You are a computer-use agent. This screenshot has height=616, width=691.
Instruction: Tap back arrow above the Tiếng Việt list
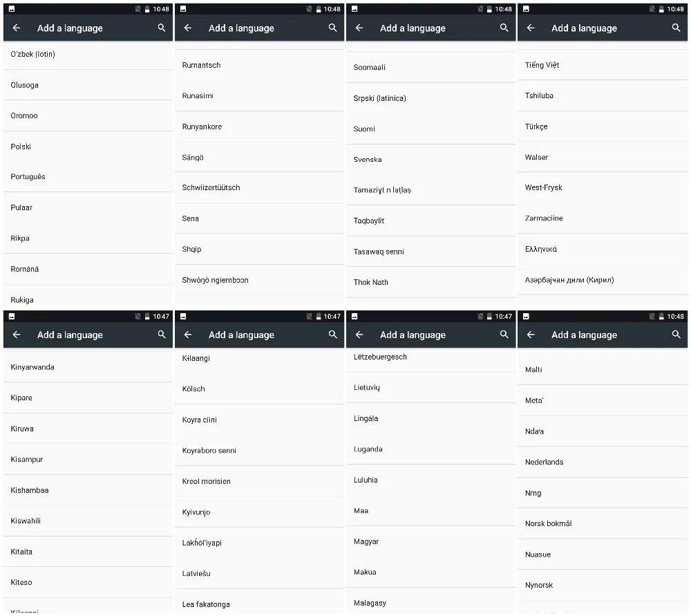(x=531, y=28)
